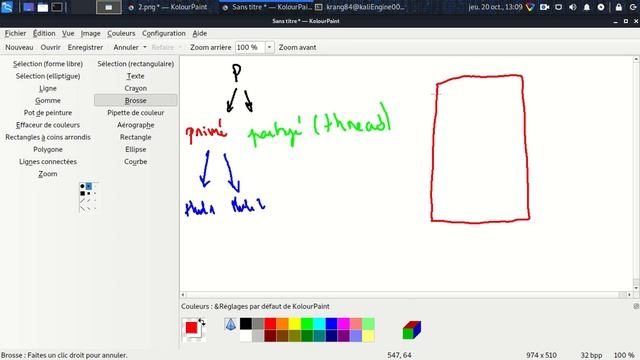Select the Effaceur de couleurs tool
Viewport: 640px width, 360px height.
(48, 125)
